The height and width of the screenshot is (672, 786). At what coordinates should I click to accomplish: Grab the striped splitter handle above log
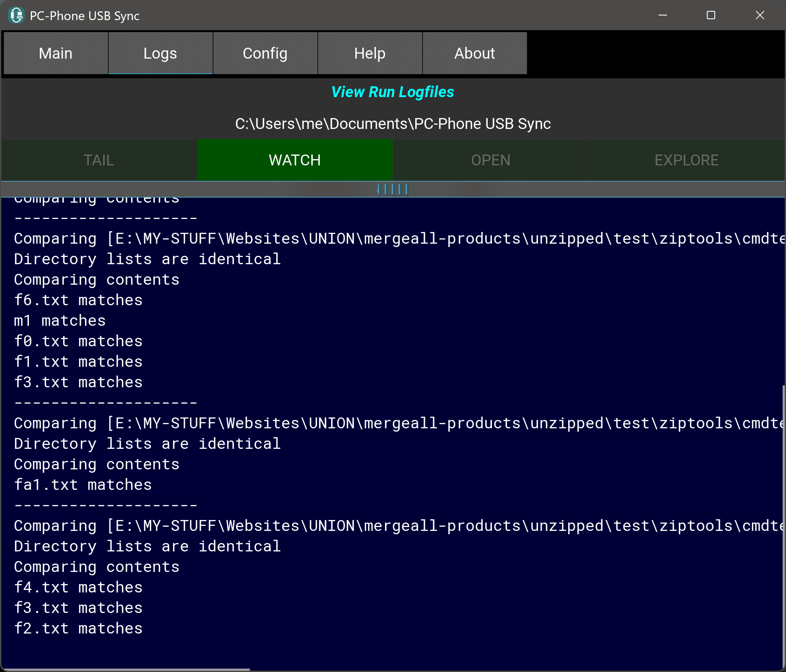click(393, 189)
